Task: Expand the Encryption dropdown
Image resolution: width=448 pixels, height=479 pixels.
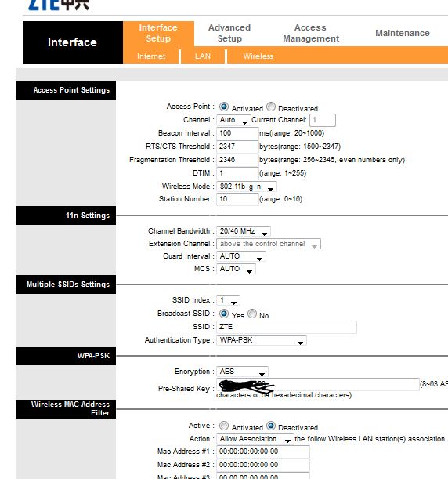Action: (x=242, y=372)
